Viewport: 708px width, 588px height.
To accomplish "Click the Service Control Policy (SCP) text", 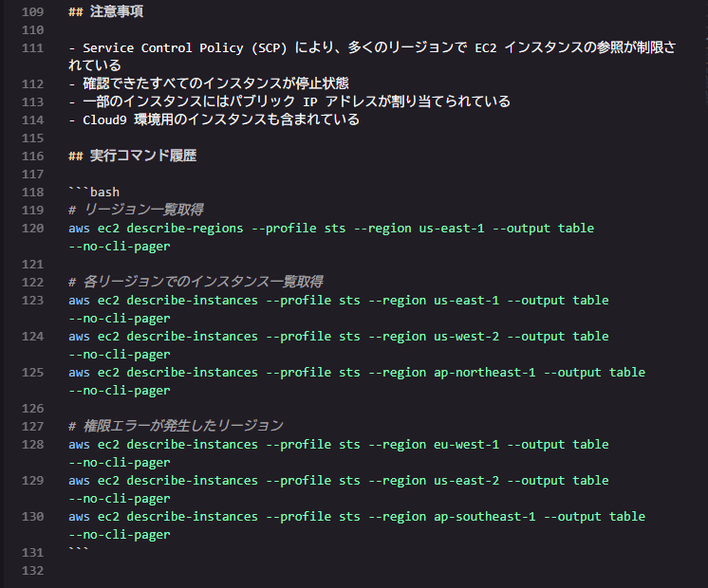I will click(185, 47).
